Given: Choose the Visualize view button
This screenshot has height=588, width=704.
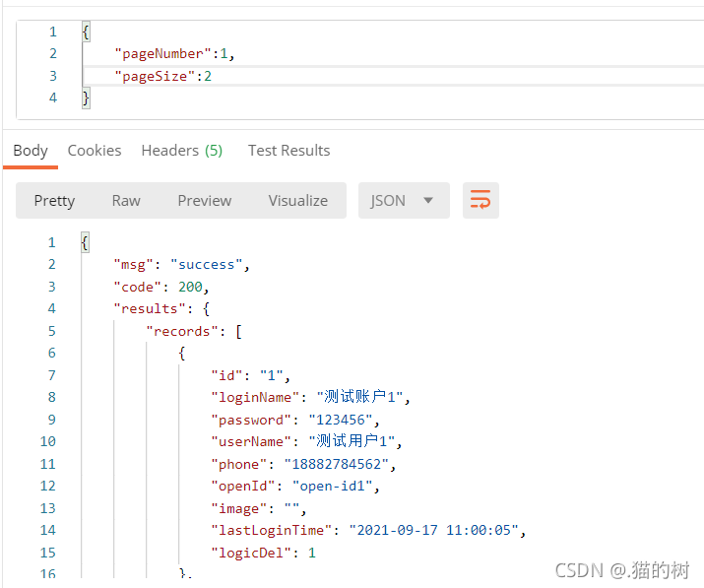Looking at the screenshot, I should pos(297,200).
